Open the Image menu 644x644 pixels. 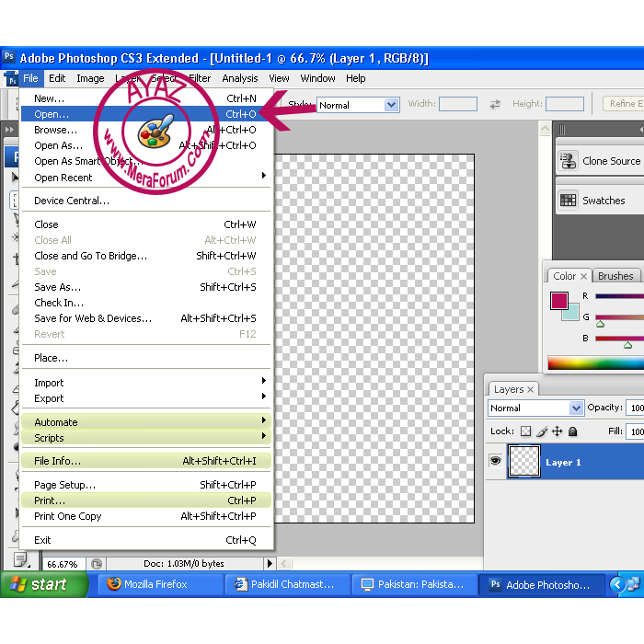click(90, 78)
